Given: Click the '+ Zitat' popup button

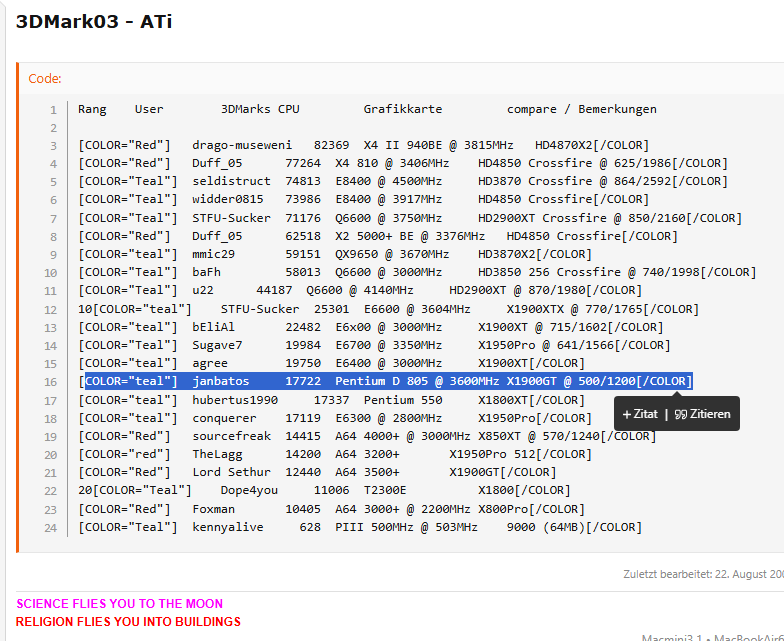Looking at the screenshot, I should click(640, 414).
